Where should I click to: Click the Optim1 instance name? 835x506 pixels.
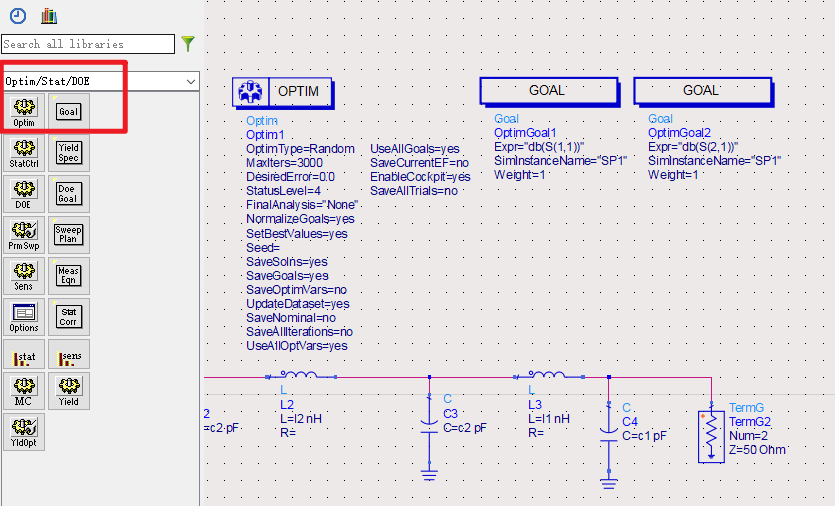265,135
